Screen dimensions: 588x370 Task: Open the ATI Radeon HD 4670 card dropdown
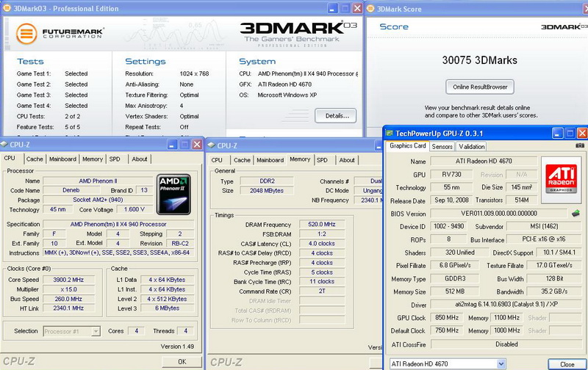[x=501, y=363]
